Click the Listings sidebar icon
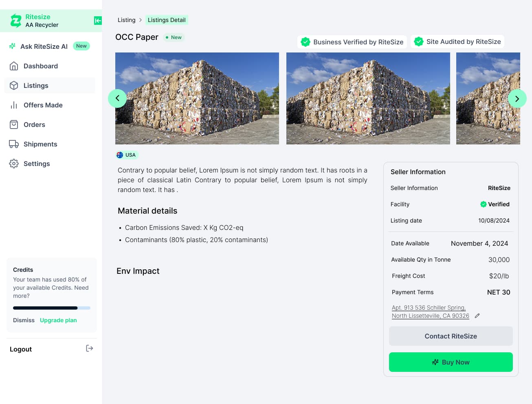This screenshot has width=532, height=404. [13, 85]
